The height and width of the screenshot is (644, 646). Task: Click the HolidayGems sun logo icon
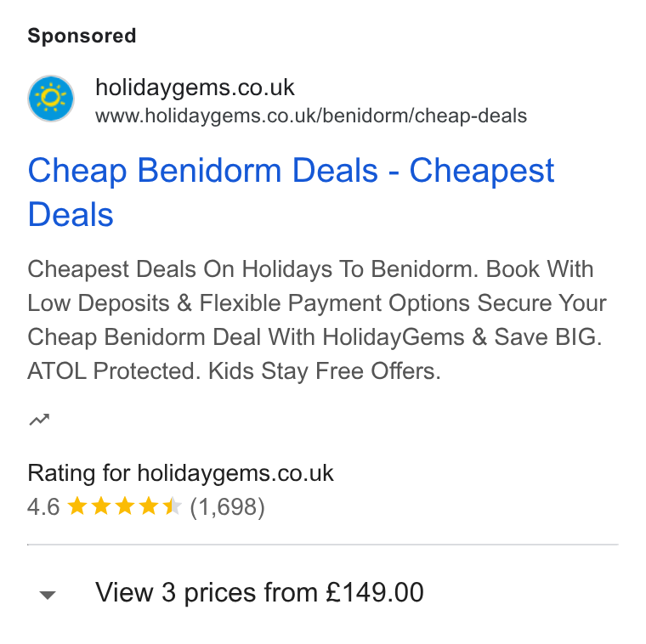(x=51, y=99)
